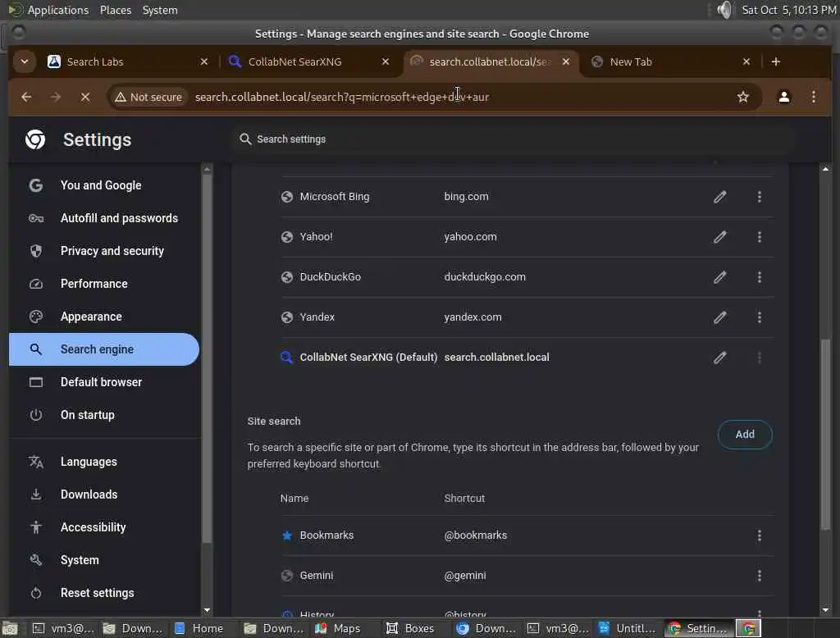
Task: Open the tab search dropdown arrow
Action: [x=24, y=62]
